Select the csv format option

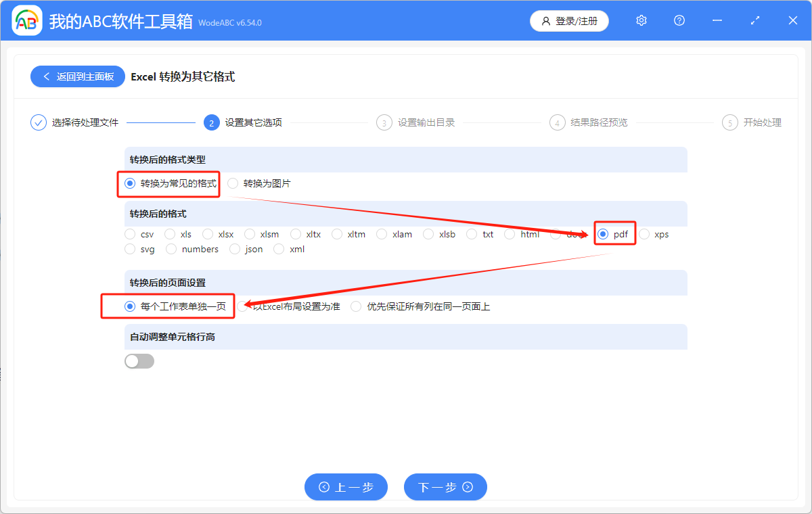pyautogui.click(x=129, y=234)
